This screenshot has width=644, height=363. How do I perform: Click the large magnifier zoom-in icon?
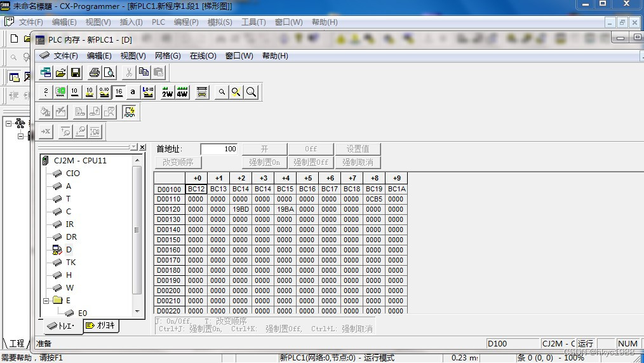tap(252, 92)
